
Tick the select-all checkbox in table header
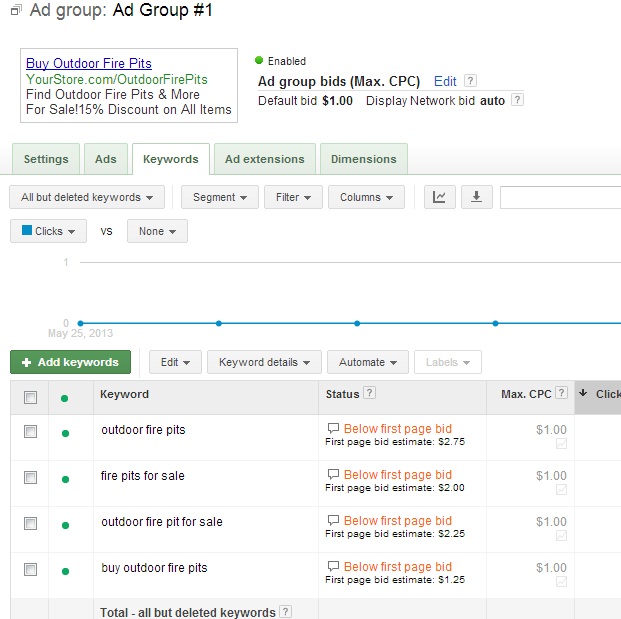(x=30, y=397)
